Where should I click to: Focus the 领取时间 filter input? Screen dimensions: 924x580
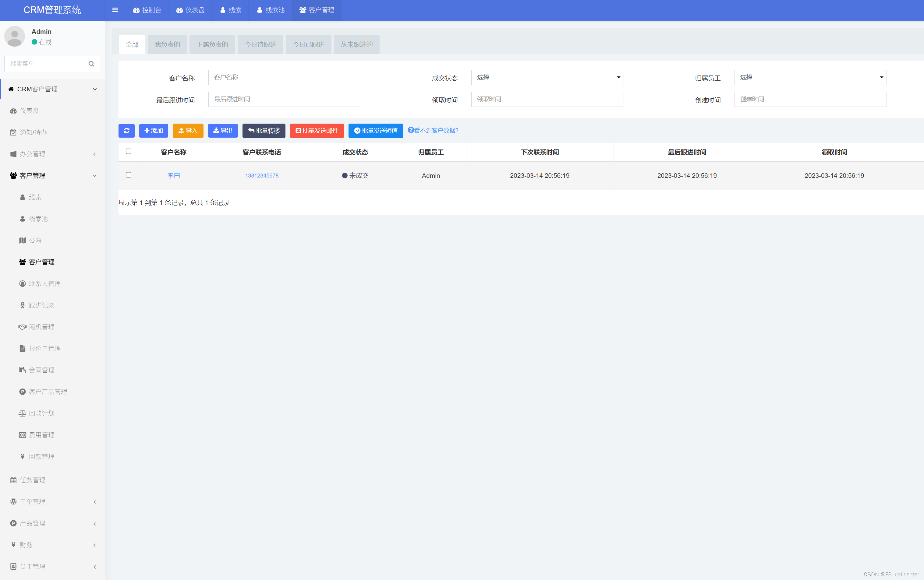point(547,99)
